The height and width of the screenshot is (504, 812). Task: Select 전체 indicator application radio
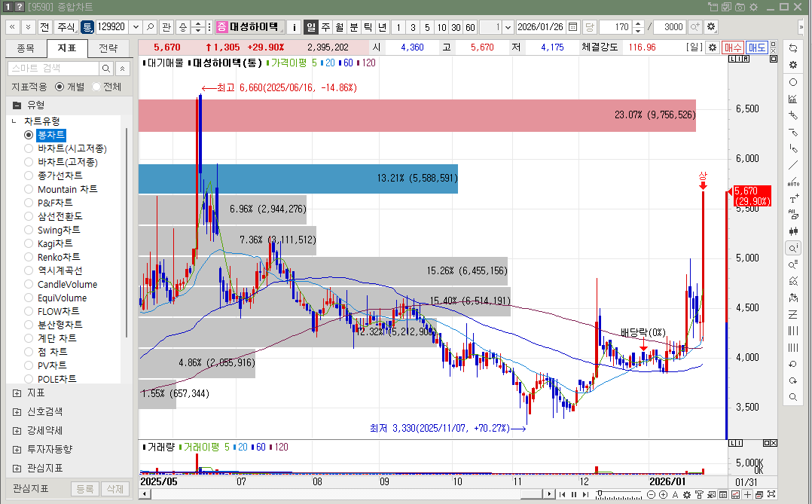click(96, 87)
